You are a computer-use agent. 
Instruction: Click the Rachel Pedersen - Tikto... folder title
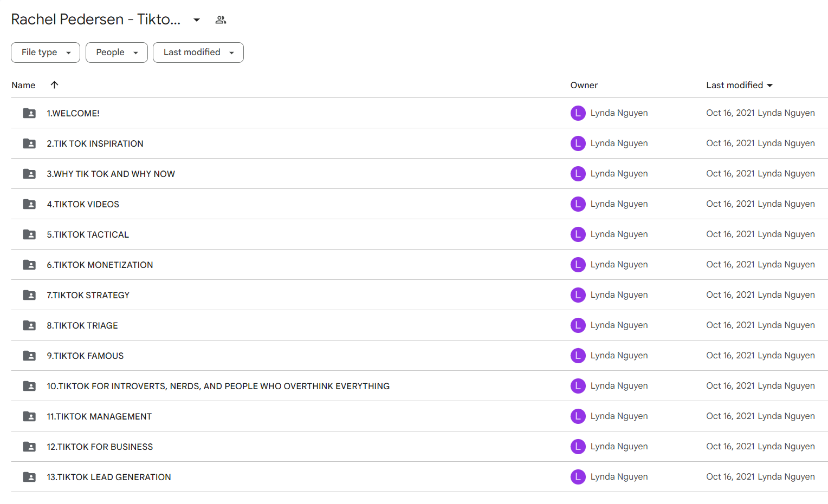[x=96, y=19]
